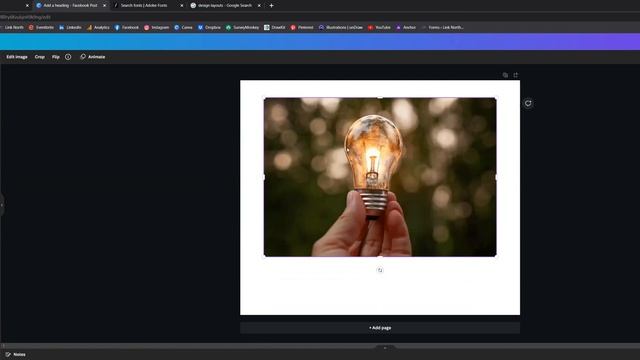Open the Dropbox bookmark
Screen dimensions: 640x360
tap(209, 27)
